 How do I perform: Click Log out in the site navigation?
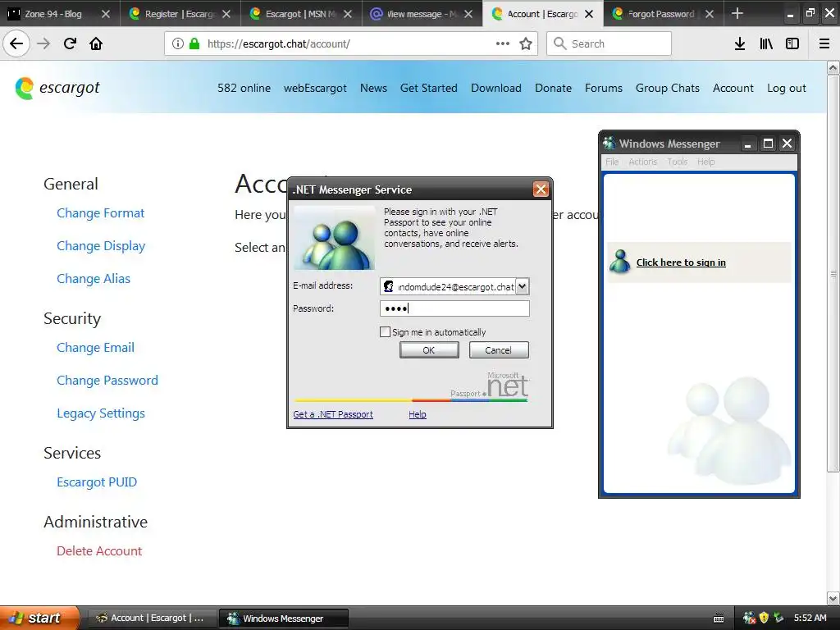pos(787,88)
